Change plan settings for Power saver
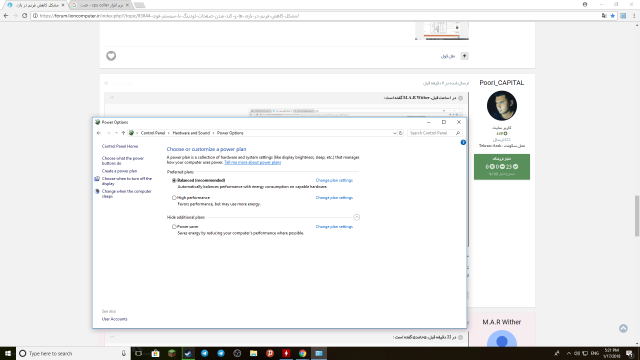 click(334, 227)
